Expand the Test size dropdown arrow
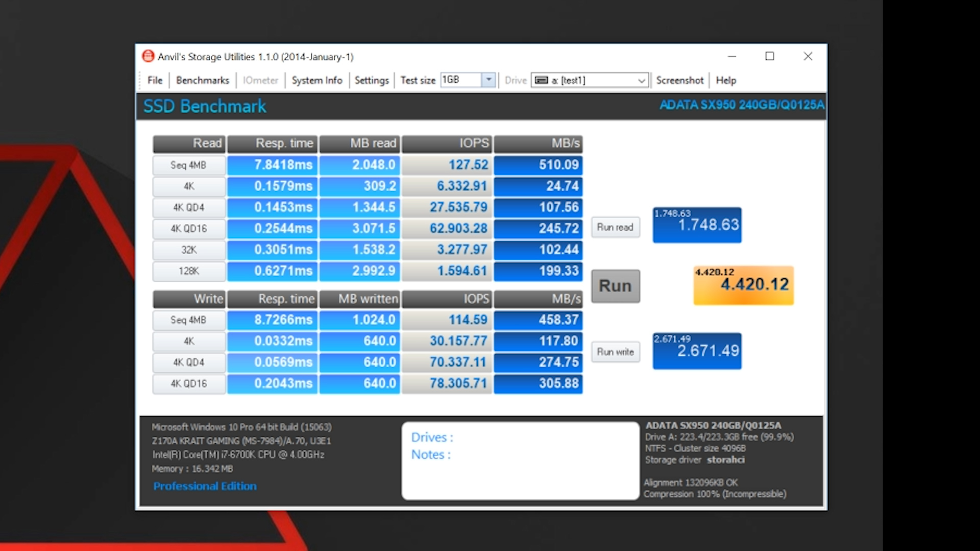The image size is (980, 551). [488, 80]
